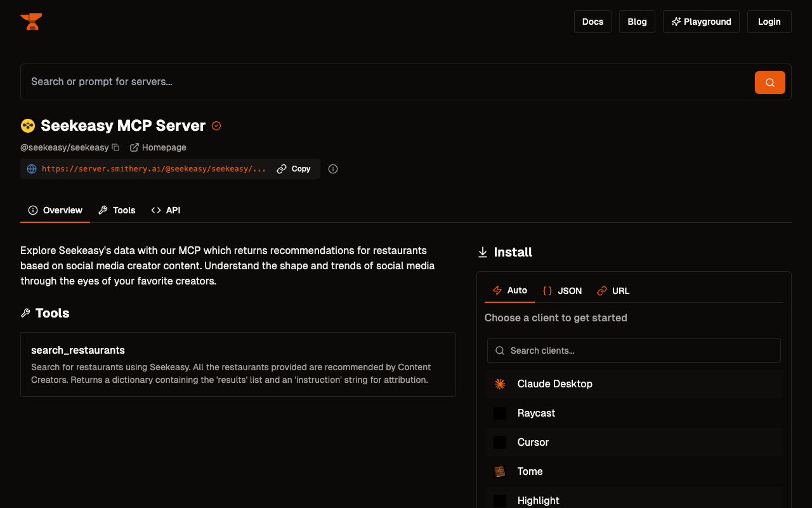812x508 pixels.
Task: Click the download arrow icon beside Install
Action: [x=483, y=252]
